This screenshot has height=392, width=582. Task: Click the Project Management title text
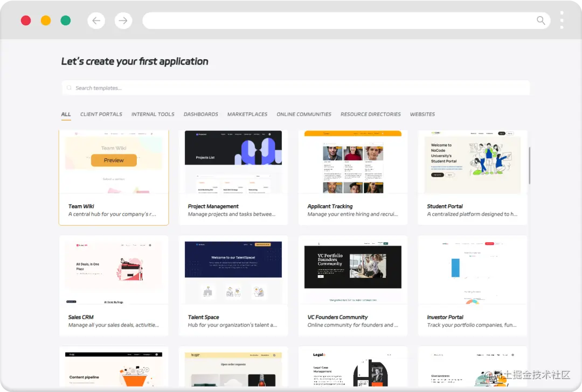(x=213, y=206)
